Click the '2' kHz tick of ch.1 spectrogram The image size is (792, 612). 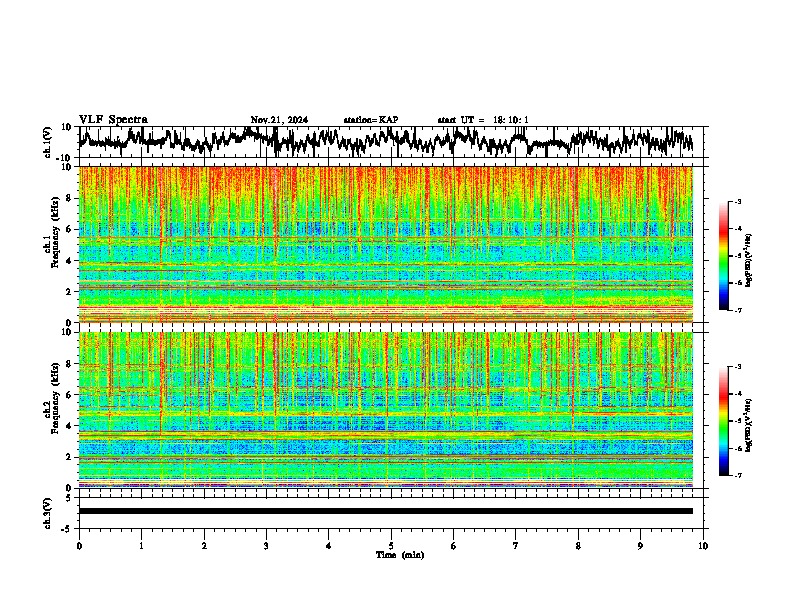coord(69,291)
